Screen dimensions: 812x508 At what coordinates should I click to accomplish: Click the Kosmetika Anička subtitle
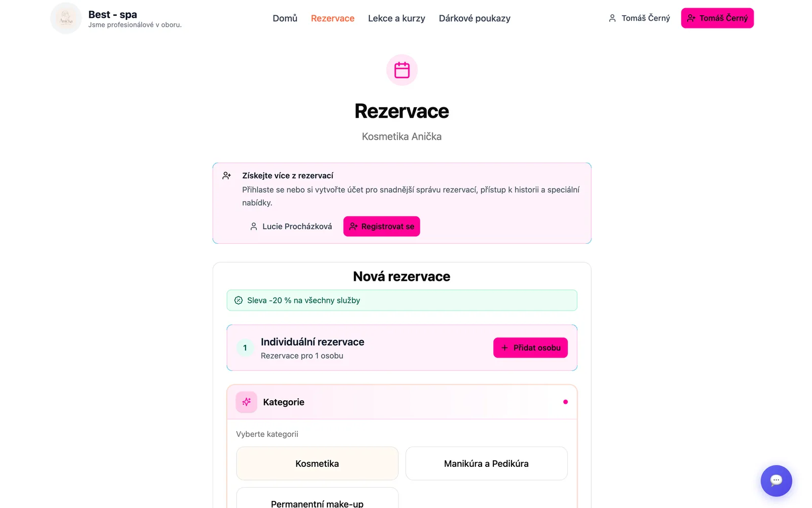click(402, 137)
